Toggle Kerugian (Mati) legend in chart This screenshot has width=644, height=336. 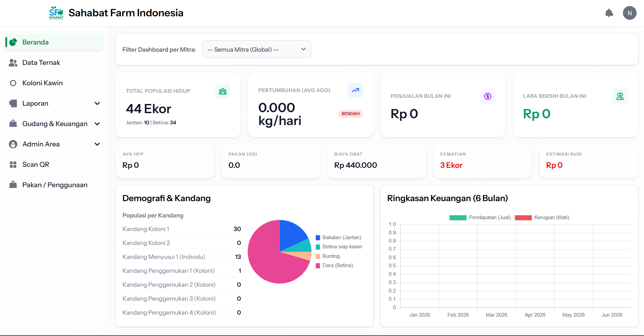point(542,217)
